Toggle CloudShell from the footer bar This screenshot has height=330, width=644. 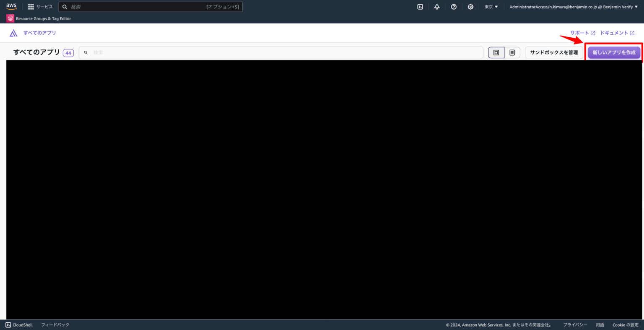click(x=19, y=325)
